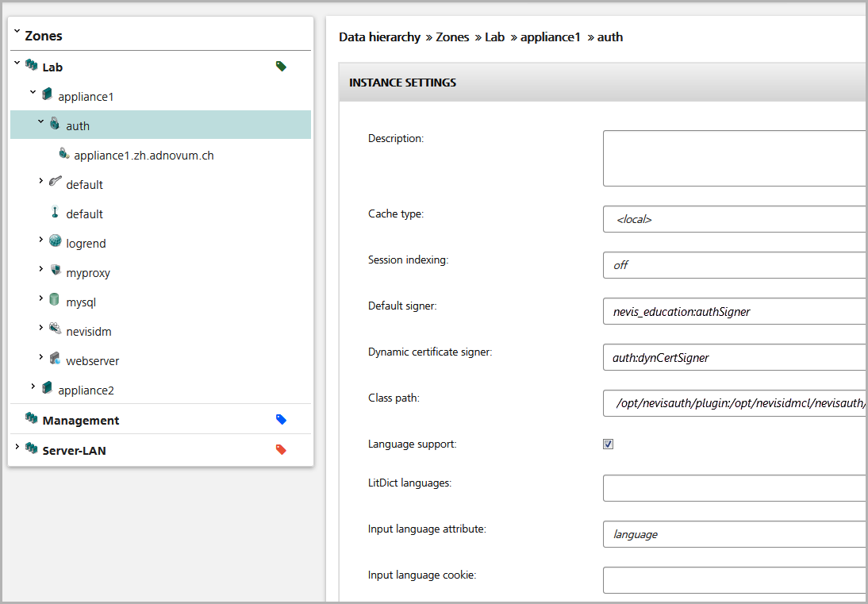Expand the first default key node
Image resolution: width=868 pixels, height=604 pixels.
(41, 180)
